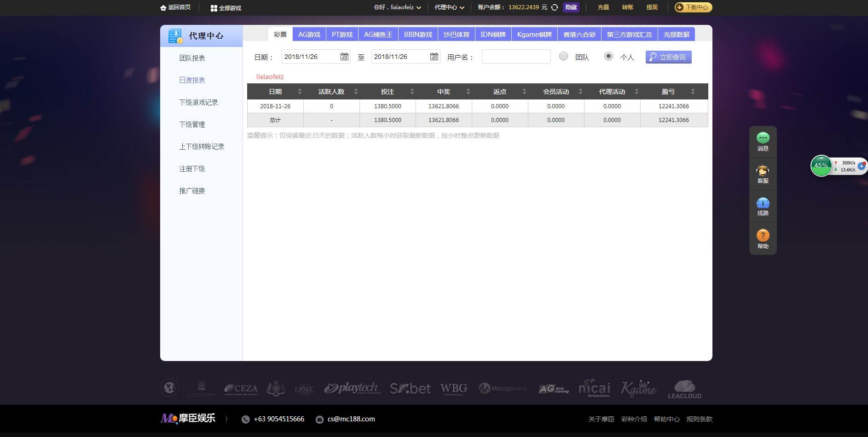This screenshot has height=437, width=868.
Task: Switch to the BBIN游戏 tab
Action: pyautogui.click(x=418, y=35)
